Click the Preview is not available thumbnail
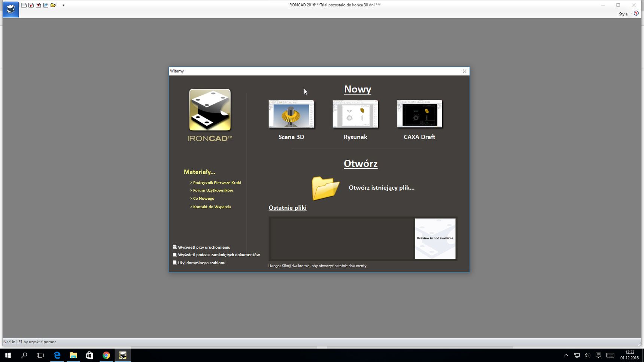The width and height of the screenshot is (644, 362). click(x=435, y=239)
